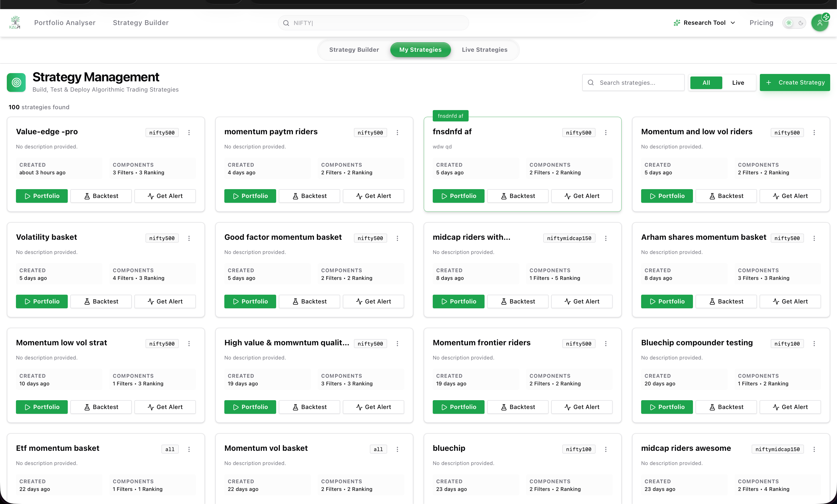Viewport: 837px width, 504px height.
Task: Click the magnifier icon in strategies search
Action: tap(591, 82)
